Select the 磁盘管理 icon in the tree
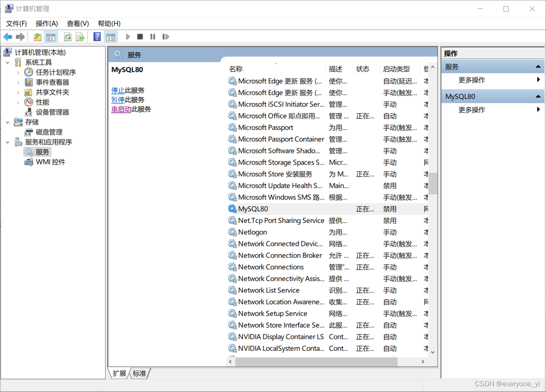Screen dimensions: 546x392 28,132
